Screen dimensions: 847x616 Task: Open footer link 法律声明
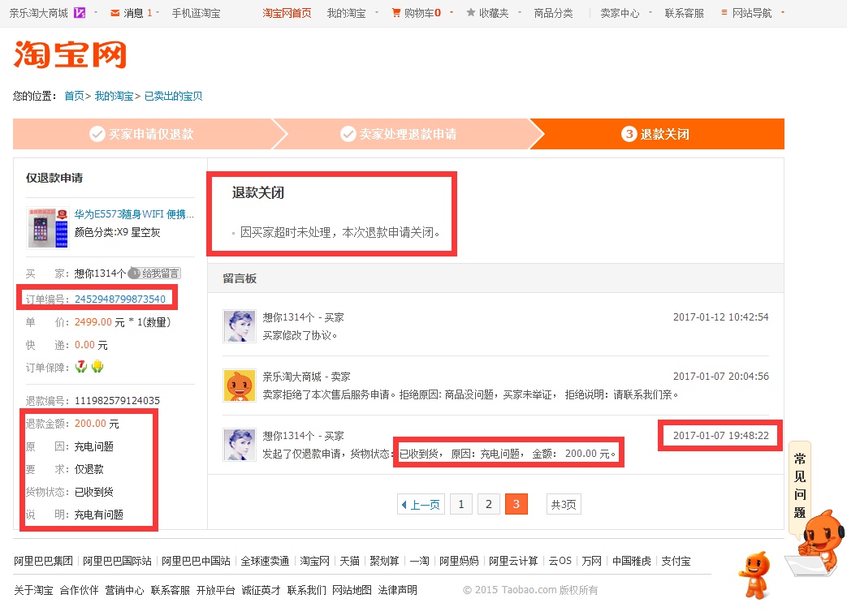(398, 590)
